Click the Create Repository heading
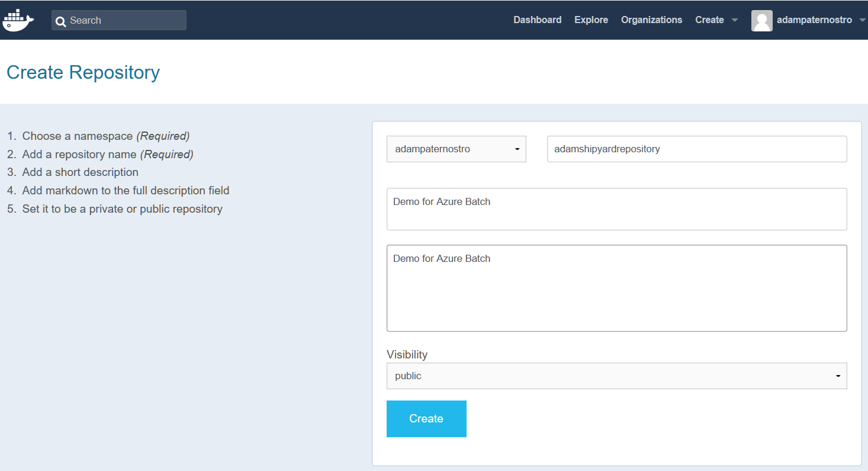868x471 pixels. (83, 72)
